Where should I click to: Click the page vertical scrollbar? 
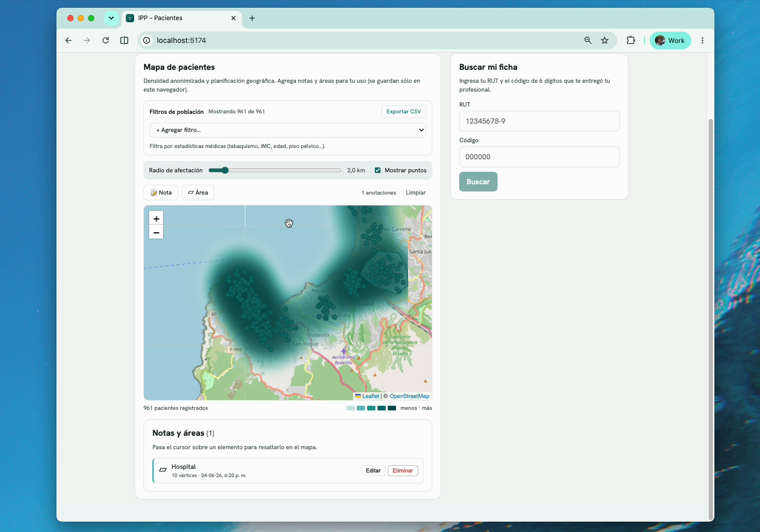tap(710, 318)
